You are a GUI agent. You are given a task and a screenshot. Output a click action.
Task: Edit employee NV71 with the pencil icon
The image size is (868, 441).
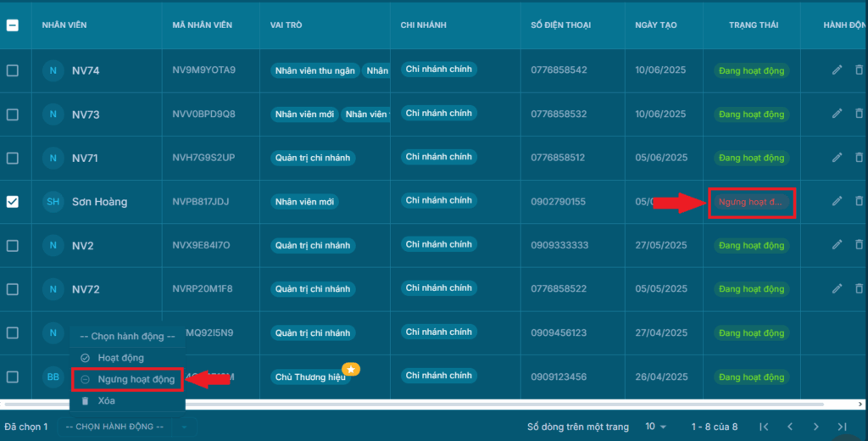point(837,158)
